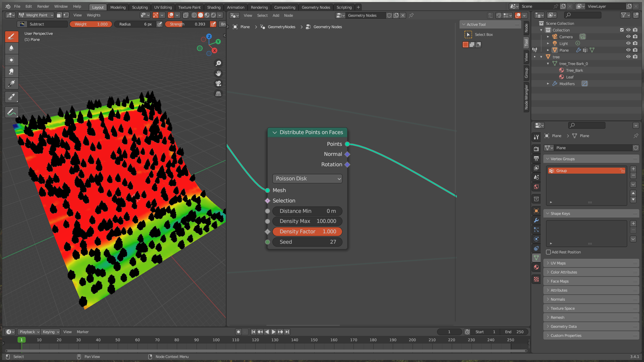Image resolution: width=644 pixels, height=362 pixels.
Task: Open the Weight Paint mode dropdown
Action: click(36, 15)
